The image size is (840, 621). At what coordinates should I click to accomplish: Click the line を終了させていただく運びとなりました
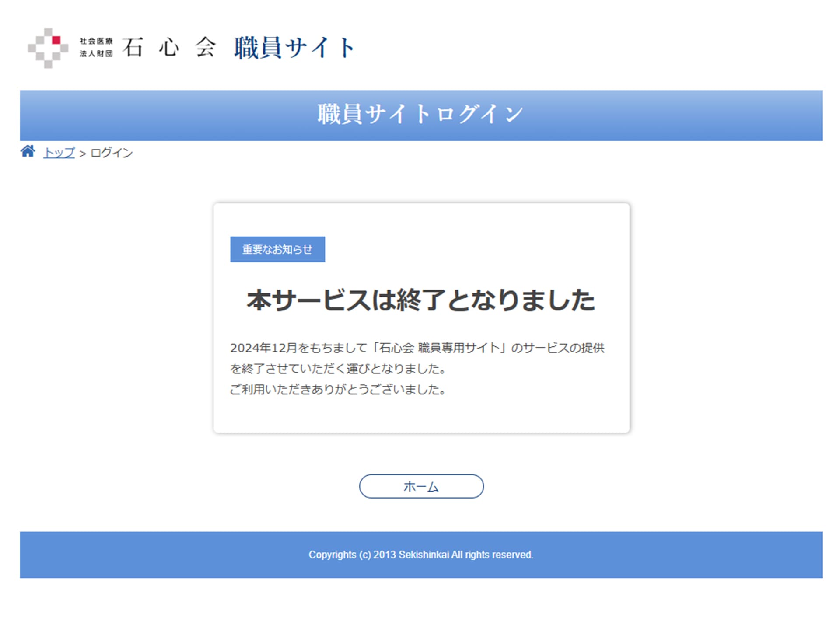(x=338, y=369)
